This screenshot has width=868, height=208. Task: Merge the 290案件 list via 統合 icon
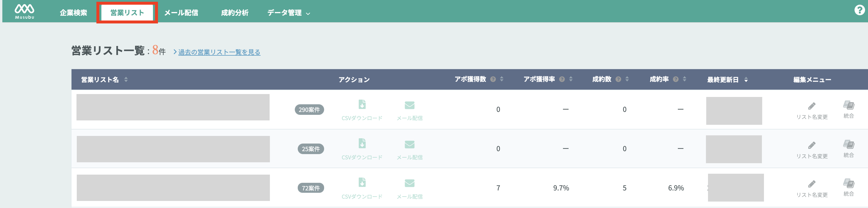(x=848, y=109)
